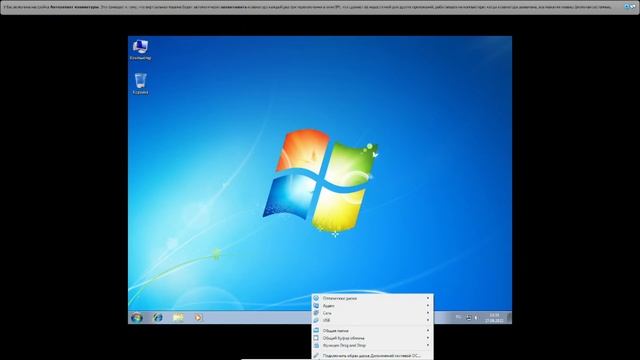This screenshot has width=640, height=360.
Task: Click the Show desktop strip
Action: tap(509, 318)
